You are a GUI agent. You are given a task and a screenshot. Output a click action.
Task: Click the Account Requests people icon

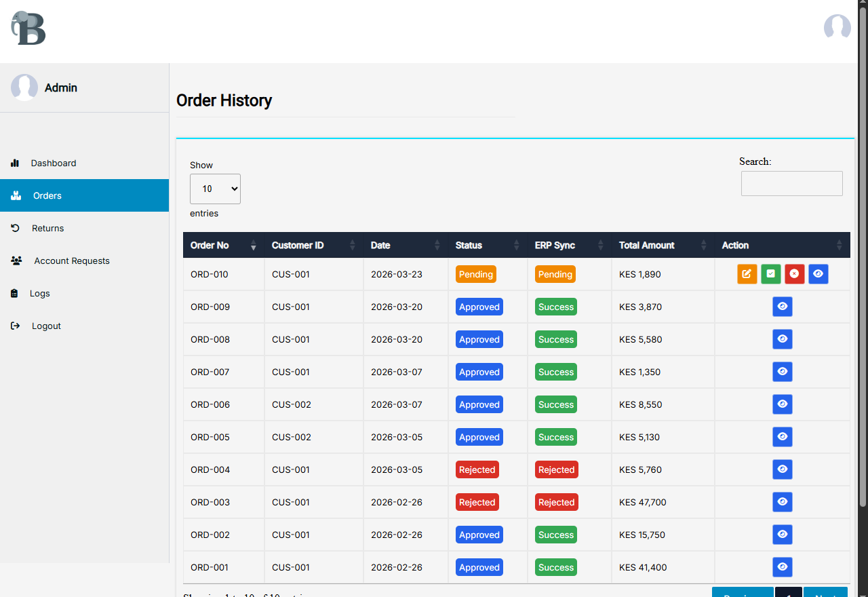click(x=17, y=261)
